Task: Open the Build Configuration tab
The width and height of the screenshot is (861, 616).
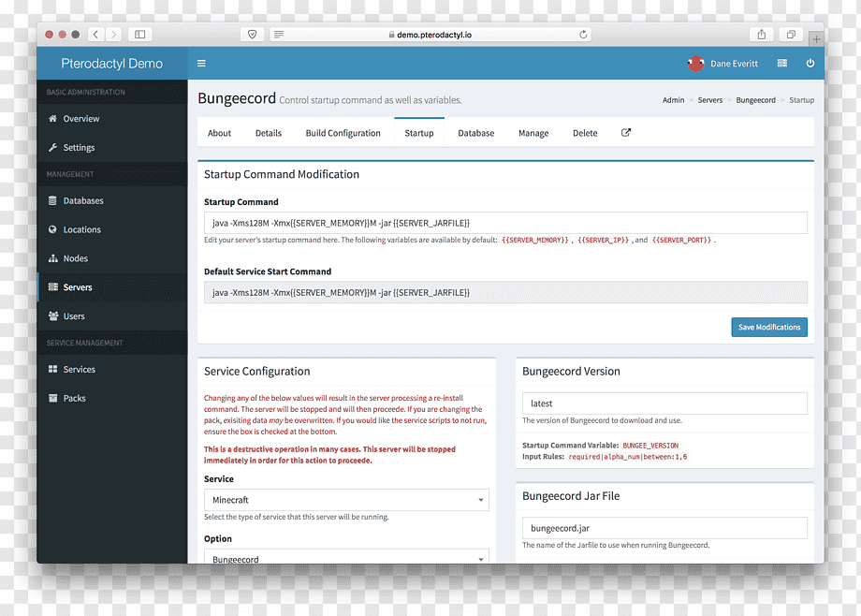Action: click(343, 133)
